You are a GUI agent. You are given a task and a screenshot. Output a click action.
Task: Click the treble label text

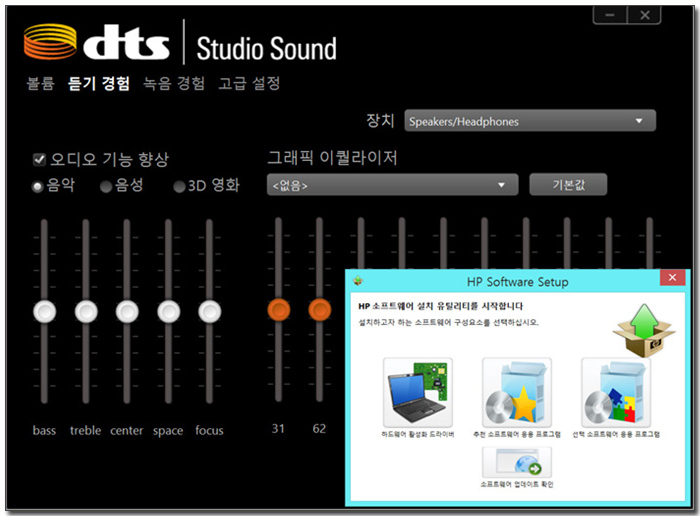(x=85, y=430)
